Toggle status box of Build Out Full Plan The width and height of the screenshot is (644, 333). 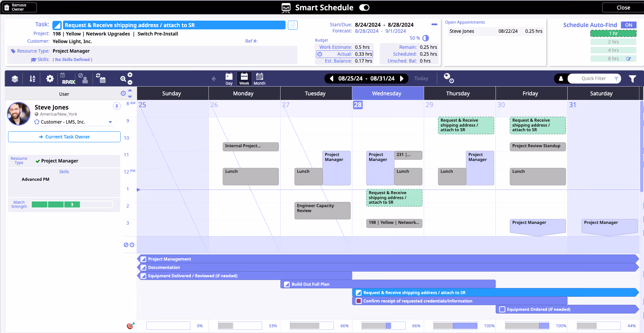point(287,285)
